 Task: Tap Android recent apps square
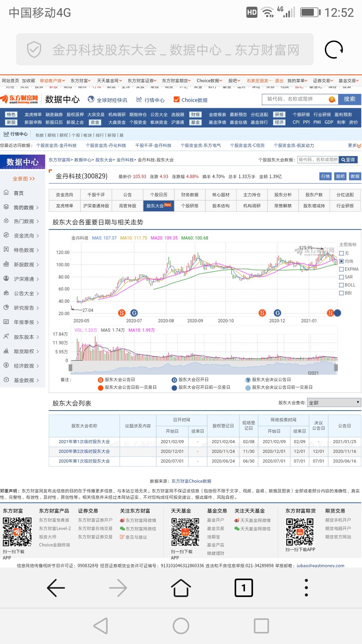pyautogui.click(x=261, y=626)
